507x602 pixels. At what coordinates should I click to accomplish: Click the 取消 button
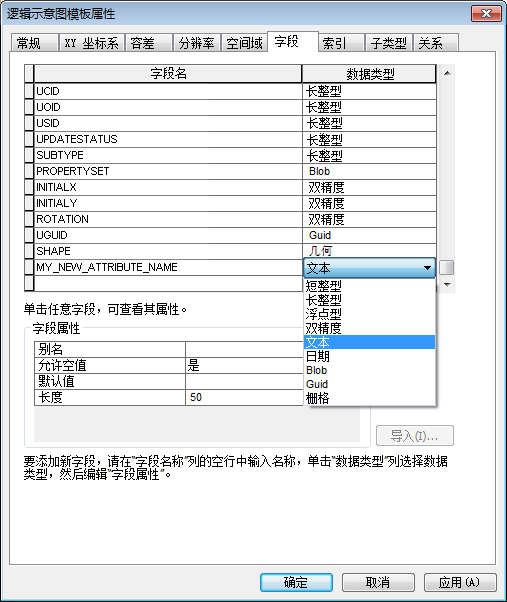click(378, 582)
